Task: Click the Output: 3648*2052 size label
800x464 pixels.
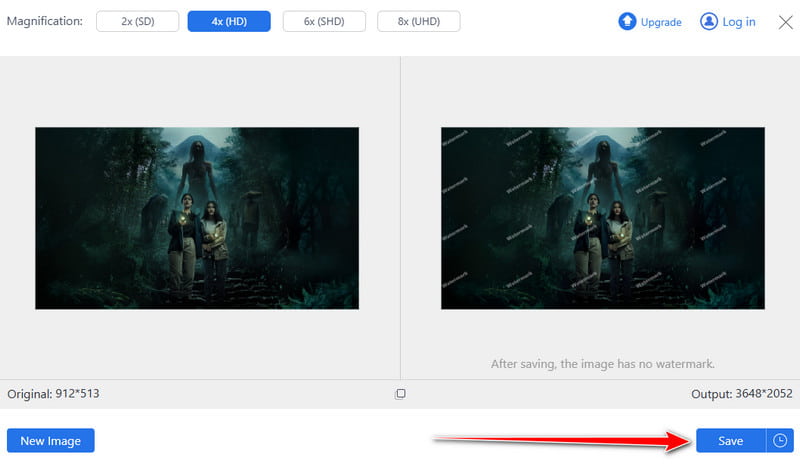Action: coord(741,394)
